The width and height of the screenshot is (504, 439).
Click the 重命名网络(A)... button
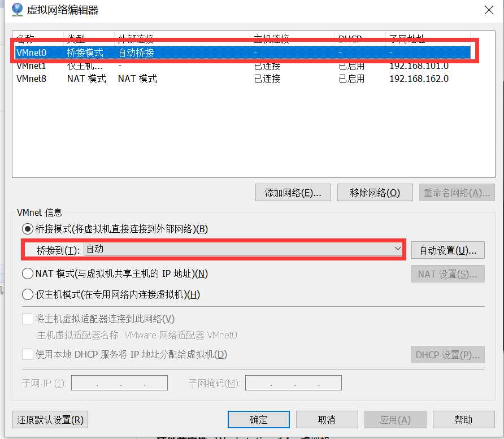tap(457, 193)
